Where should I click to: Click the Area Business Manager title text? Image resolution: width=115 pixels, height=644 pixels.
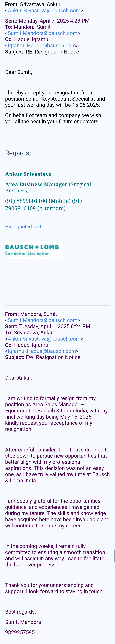click(36, 185)
